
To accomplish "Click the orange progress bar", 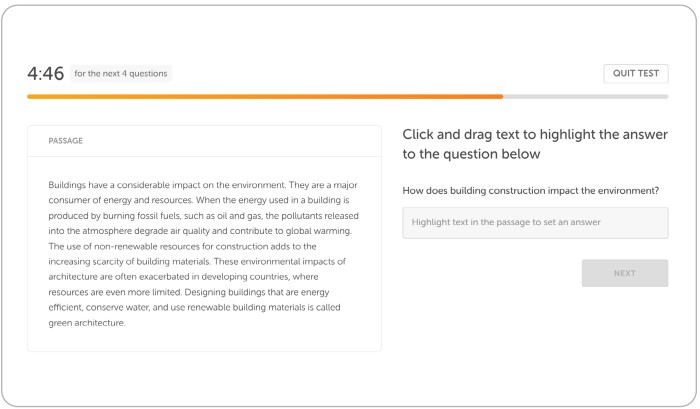I will (265, 96).
